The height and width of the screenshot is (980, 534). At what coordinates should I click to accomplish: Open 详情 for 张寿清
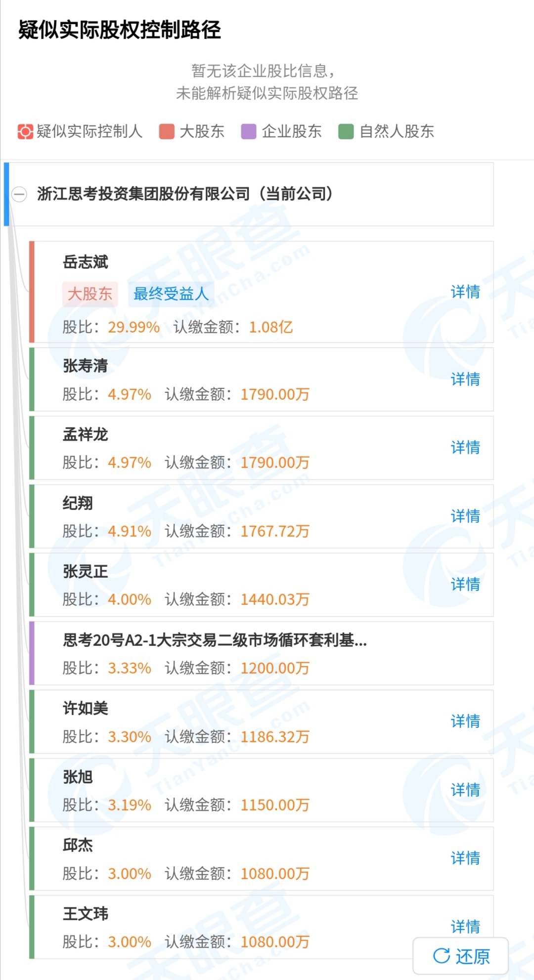(465, 379)
